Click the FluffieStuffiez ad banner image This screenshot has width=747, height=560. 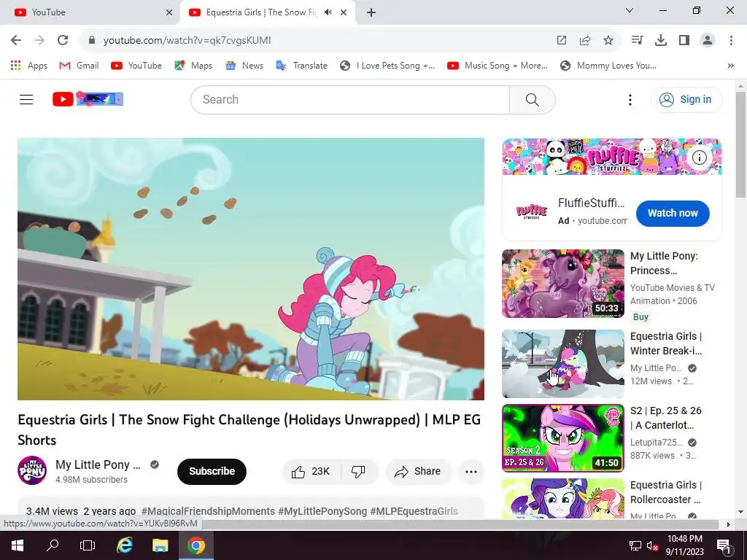coord(612,157)
